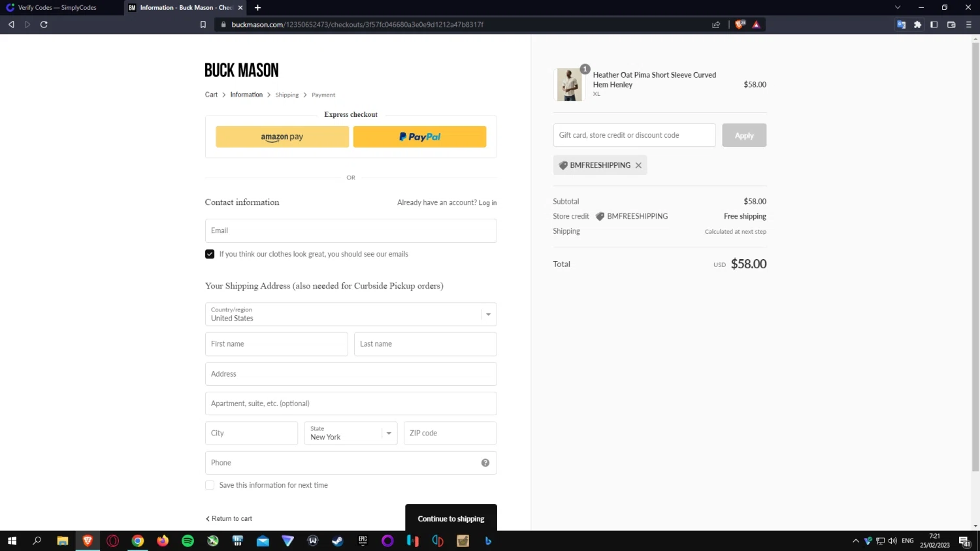Viewport: 980px width, 551px height.
Task: Launch Opera from the taskbar
Action: point(113,541)
